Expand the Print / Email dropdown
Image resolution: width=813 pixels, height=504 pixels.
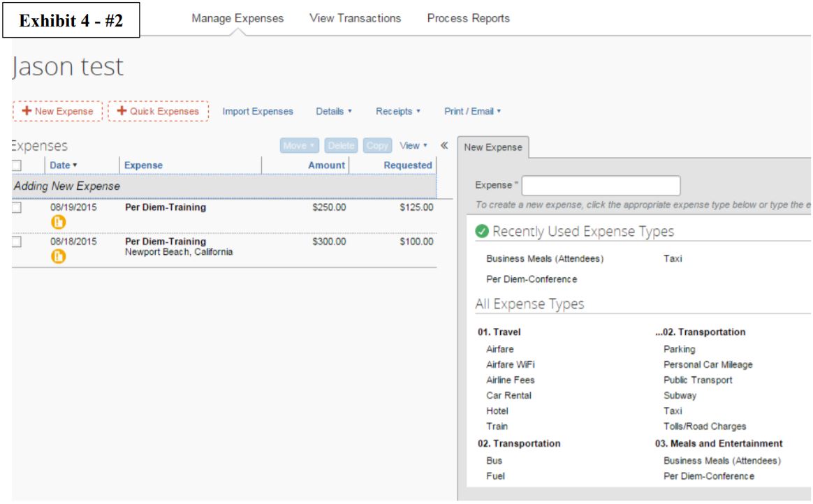point(472,112)
